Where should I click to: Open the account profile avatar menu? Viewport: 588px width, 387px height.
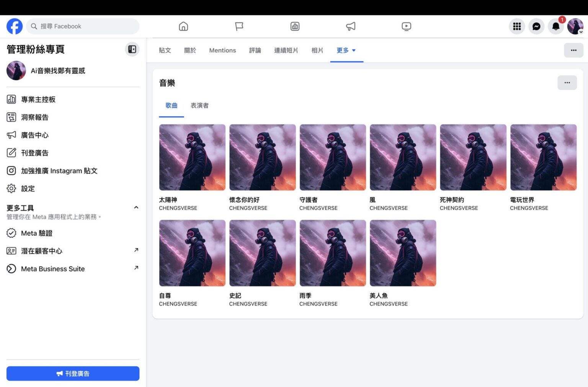pyautogui.click(x=575, y=26)
